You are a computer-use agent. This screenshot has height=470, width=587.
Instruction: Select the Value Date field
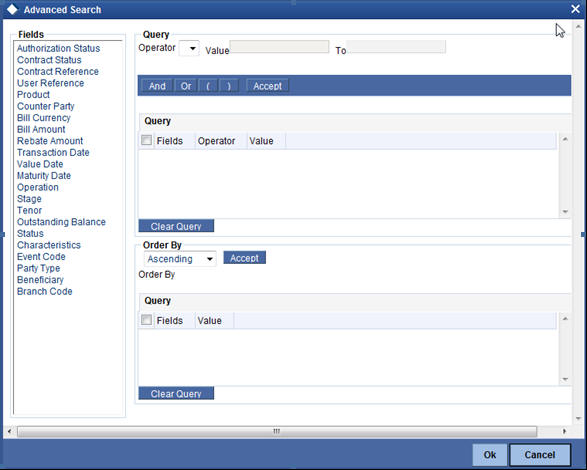(x=40, y=164)
